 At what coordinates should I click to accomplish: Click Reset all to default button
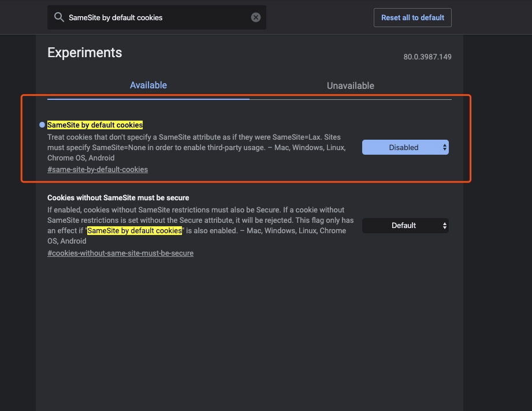click(412, 18)
